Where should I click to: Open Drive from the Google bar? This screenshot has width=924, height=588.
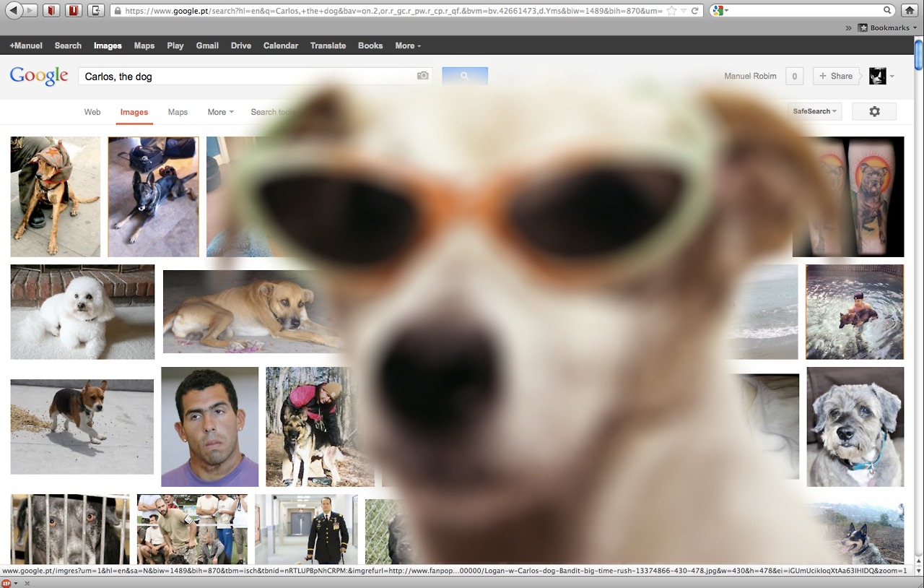click(x=241, y=46)
